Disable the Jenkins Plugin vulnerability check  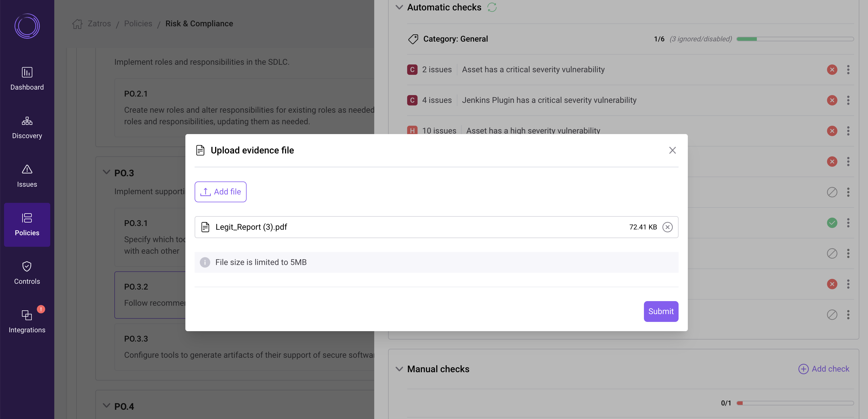[x=832, y=100]
